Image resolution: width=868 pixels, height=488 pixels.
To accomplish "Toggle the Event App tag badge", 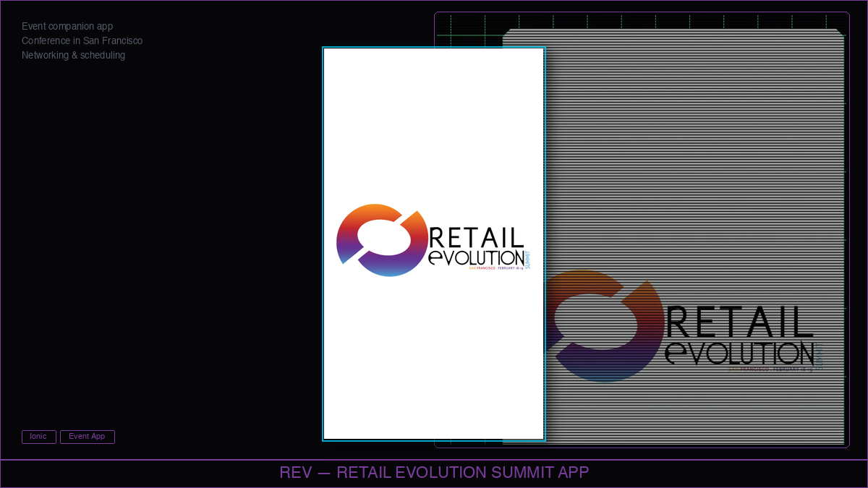I will [x=87, y=436].
